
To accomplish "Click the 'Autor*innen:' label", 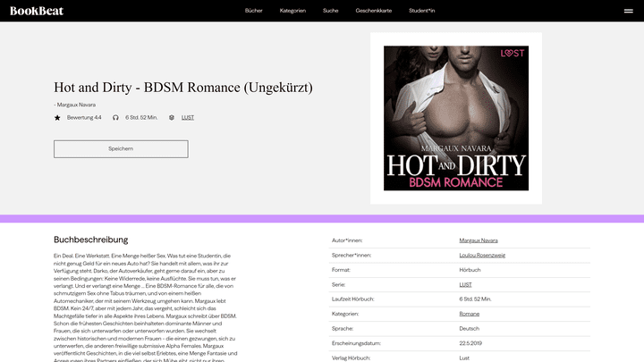I will [x=347, y=240].
